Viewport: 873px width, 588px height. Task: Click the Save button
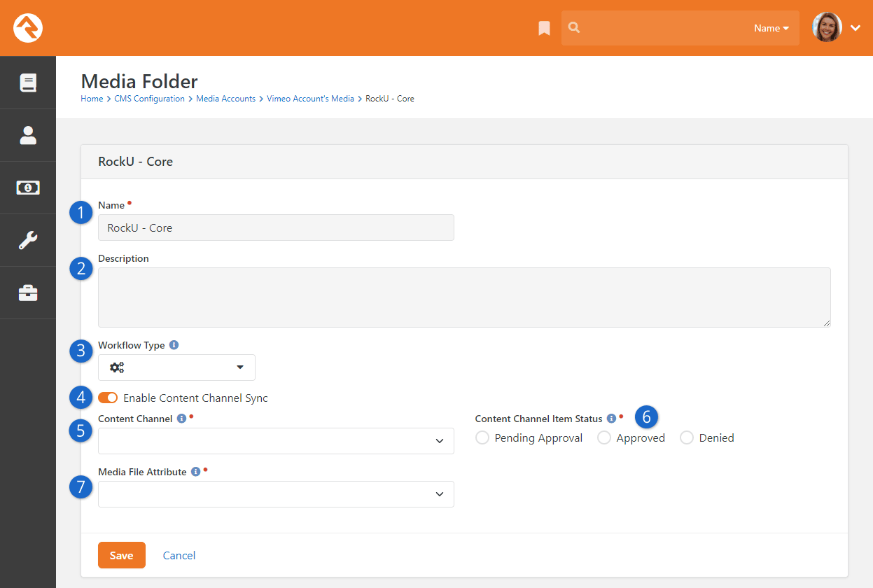tap(122, 555)
